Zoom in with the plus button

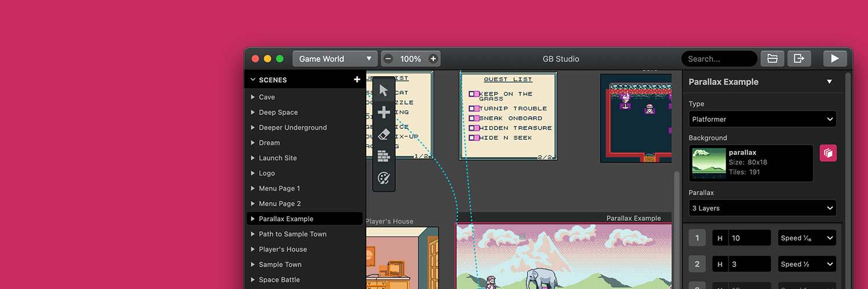433,59
